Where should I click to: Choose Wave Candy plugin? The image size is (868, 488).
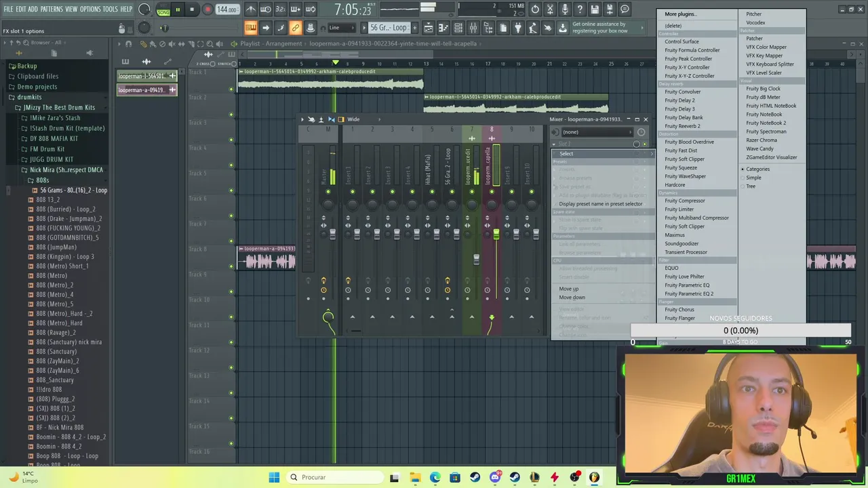click(x=759, y=148)
